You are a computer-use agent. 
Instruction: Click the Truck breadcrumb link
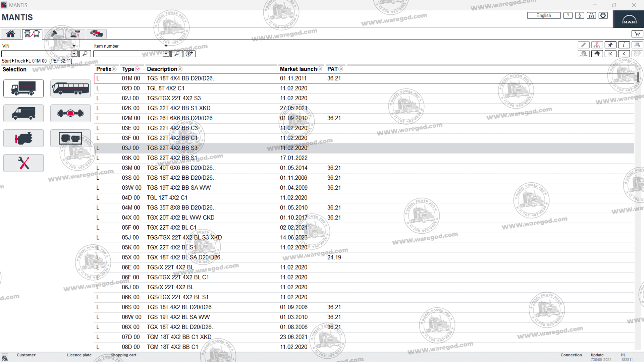tap(19, 61)
